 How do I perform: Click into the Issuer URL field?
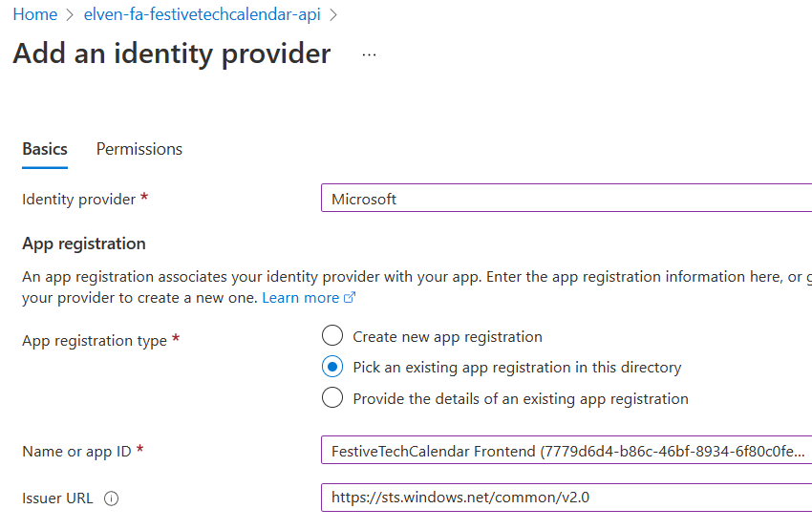click(566, 498)
